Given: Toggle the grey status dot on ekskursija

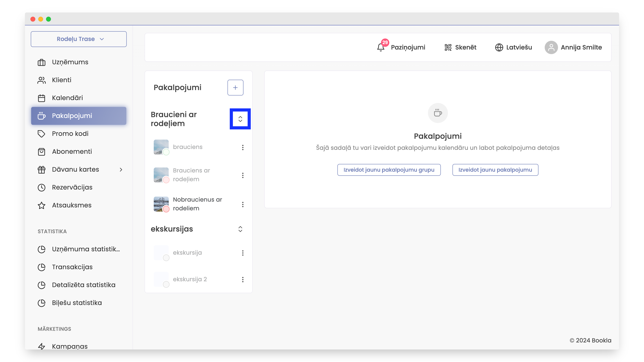Looking at the screenshot, I should [166, 258].
